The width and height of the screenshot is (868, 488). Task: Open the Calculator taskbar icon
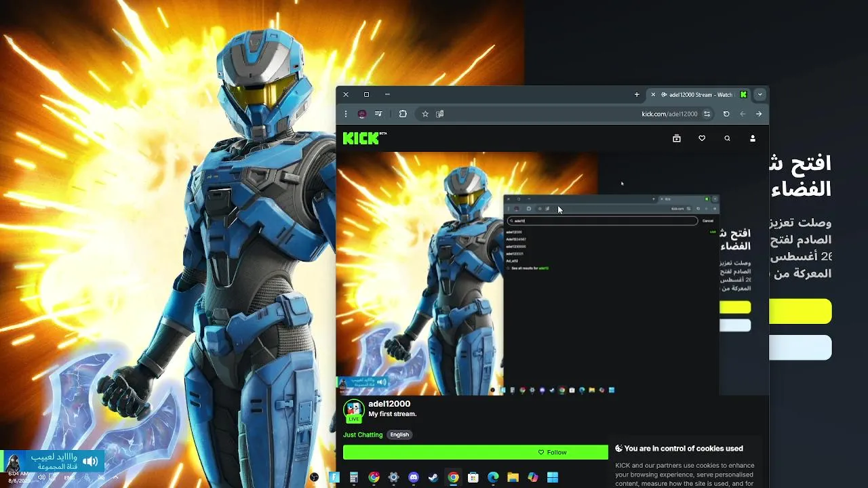point(354,478)
